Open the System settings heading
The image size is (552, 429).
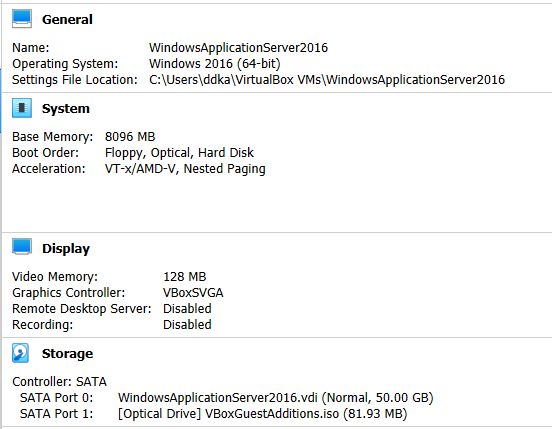pos(66,108)
